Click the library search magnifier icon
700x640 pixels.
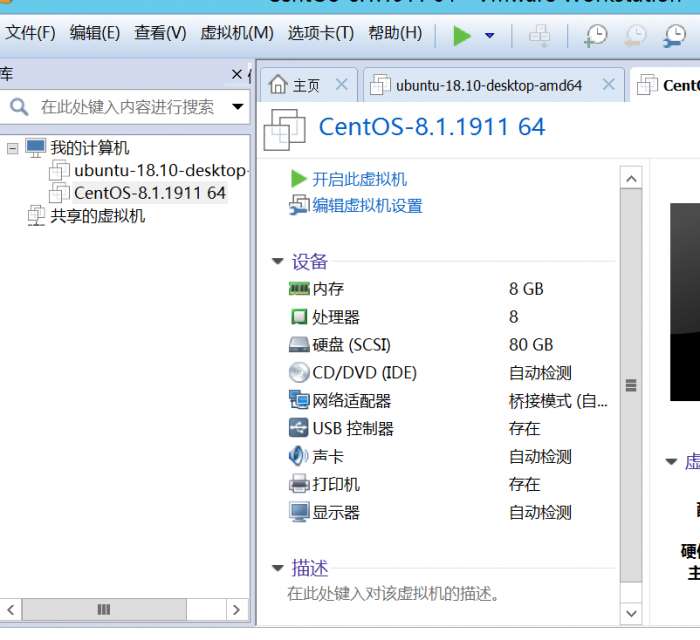click(x=19, y=107)
